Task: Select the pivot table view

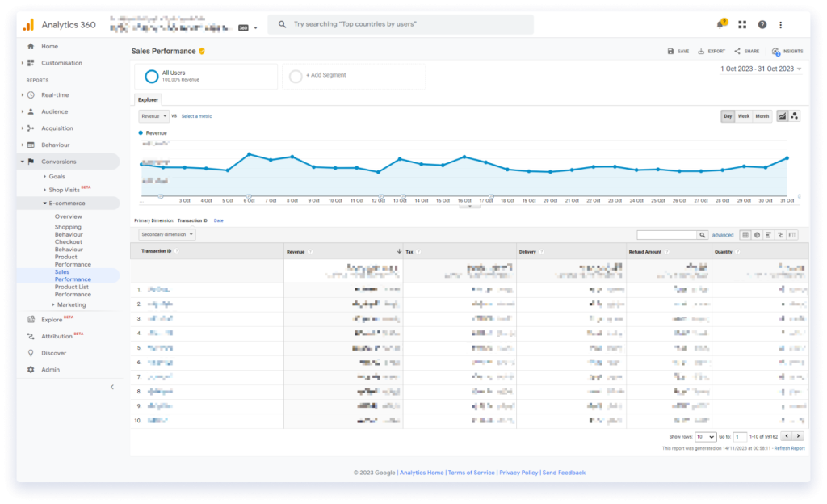Action: (x=790, y=235)
